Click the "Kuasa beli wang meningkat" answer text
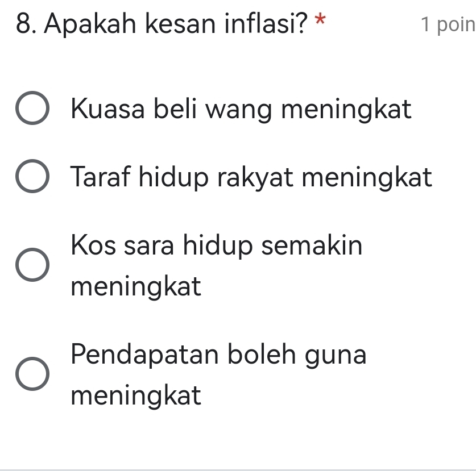The image size is (476, 471). 241,109
